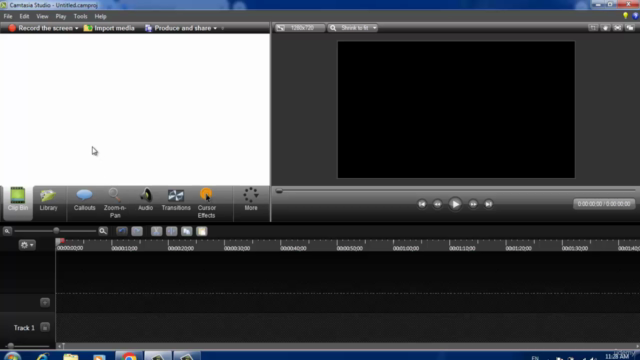The image size is (640, 360).
Task: Open Windows Media Player from taskbar
Action: coord(99,356)
